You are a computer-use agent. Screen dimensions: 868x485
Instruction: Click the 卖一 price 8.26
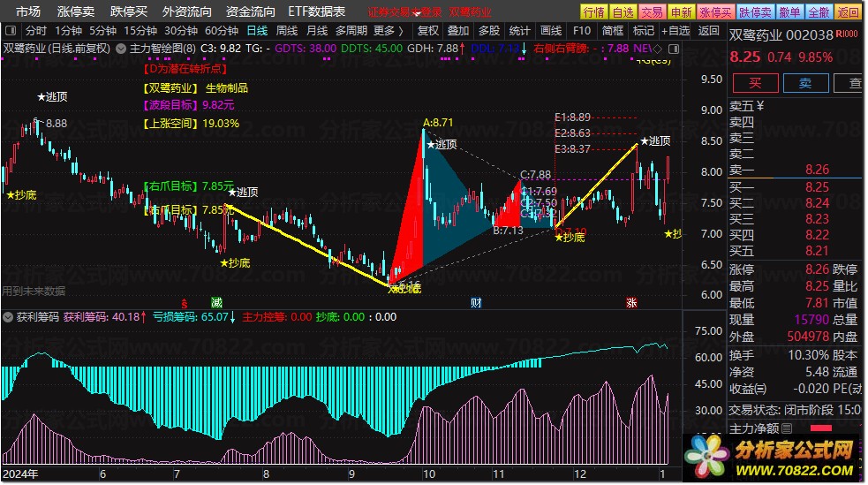(x=817, y=170)
